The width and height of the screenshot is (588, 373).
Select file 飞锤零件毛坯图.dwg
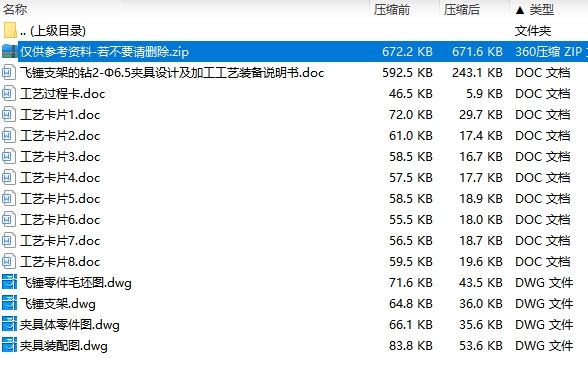tap(76, 282)
